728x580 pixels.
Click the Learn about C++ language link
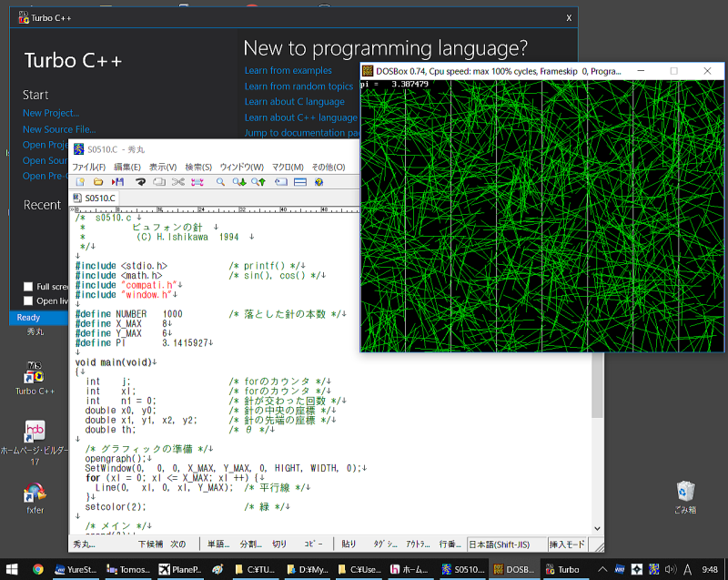(x=301, y=117)
